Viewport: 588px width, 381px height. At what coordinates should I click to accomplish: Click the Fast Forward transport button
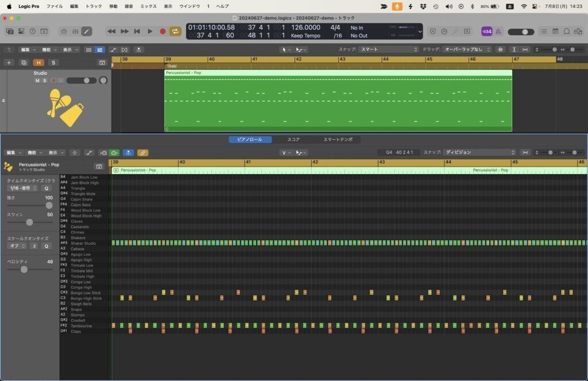[125, 32]
